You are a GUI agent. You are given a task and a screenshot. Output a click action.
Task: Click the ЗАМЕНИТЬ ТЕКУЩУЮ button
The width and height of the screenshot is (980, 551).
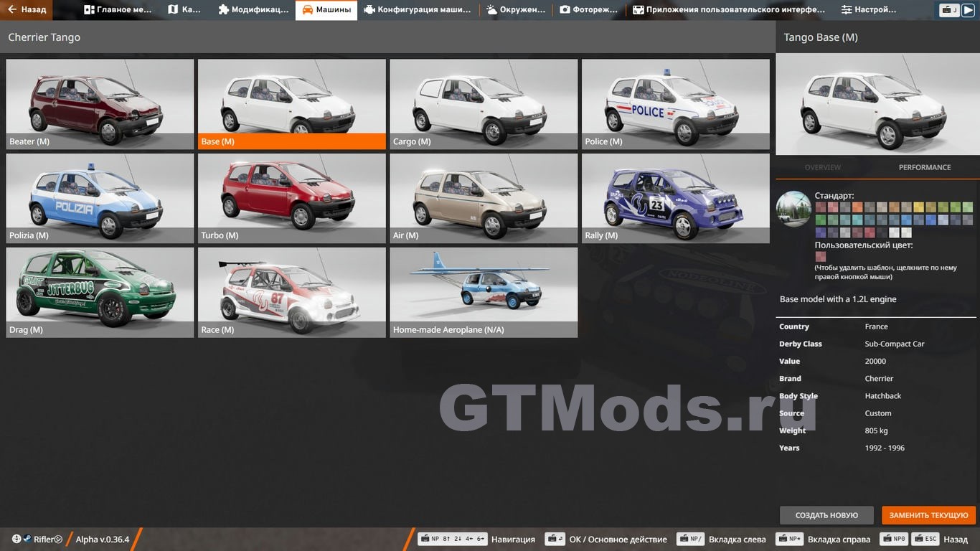click(x=928, y=515)
